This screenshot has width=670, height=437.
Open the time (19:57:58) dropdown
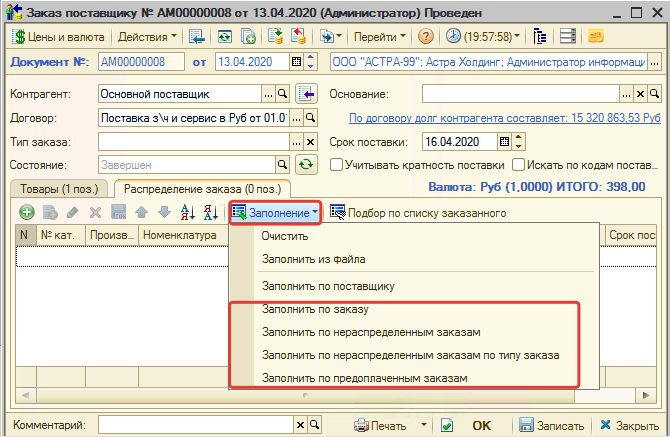(483, 37)
